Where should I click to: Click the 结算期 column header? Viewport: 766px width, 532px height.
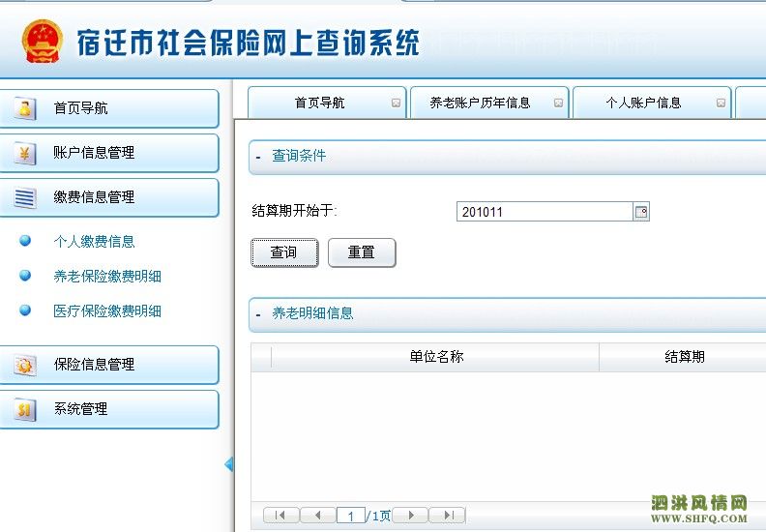tap(684, 357)
